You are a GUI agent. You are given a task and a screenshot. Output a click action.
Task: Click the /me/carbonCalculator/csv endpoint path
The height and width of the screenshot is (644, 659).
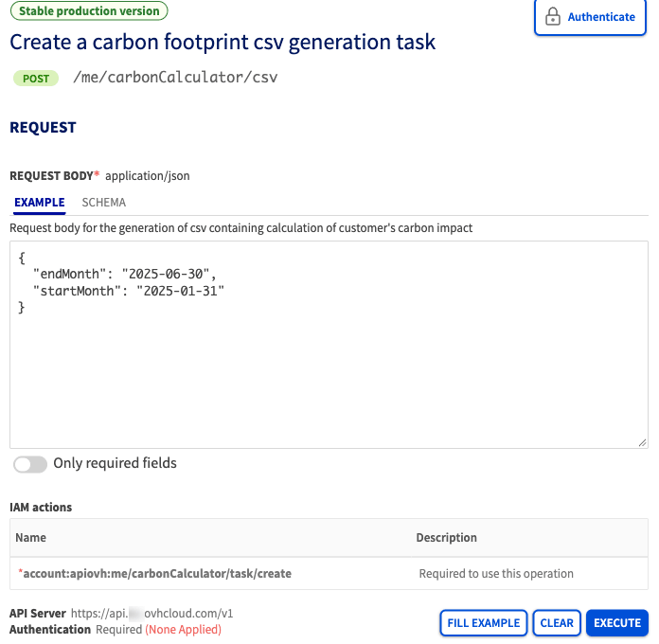tap(175, 78)
